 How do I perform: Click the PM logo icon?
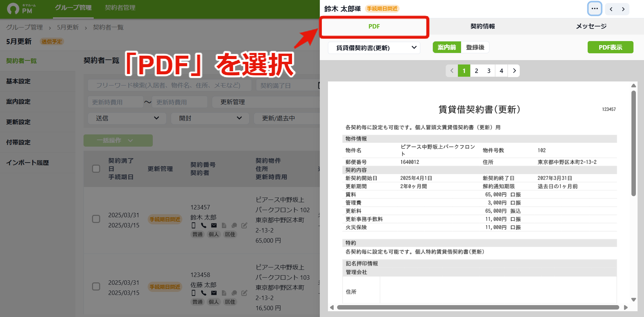[13, 8]
